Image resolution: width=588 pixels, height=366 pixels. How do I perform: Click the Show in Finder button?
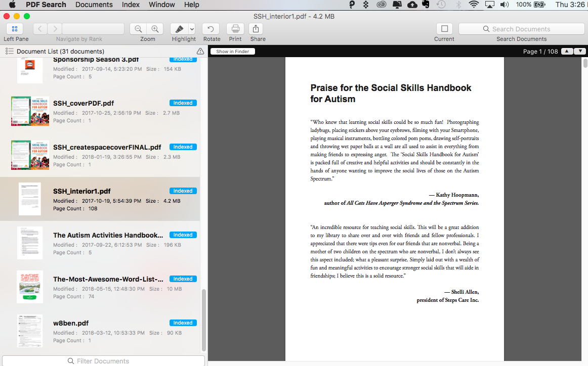point(232,52)
